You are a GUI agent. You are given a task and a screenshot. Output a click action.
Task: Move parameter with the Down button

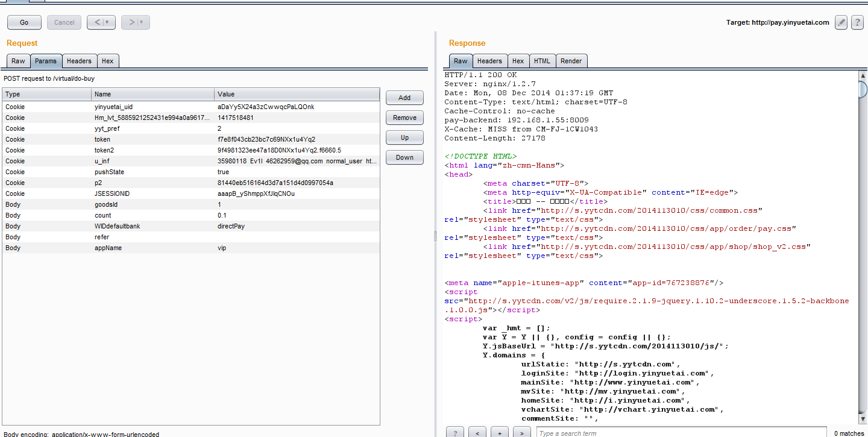(404, 157)
